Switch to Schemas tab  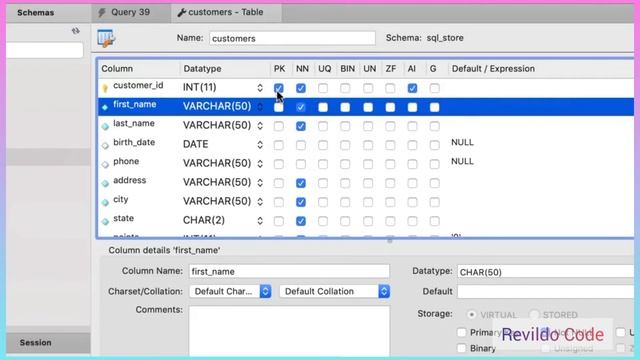click(x=36, y=13)
